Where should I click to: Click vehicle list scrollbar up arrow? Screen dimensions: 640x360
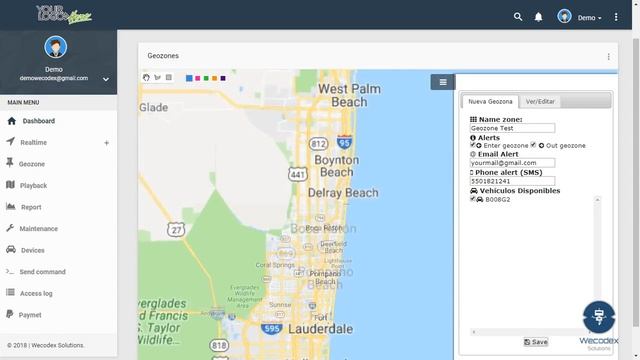point(597,200)
